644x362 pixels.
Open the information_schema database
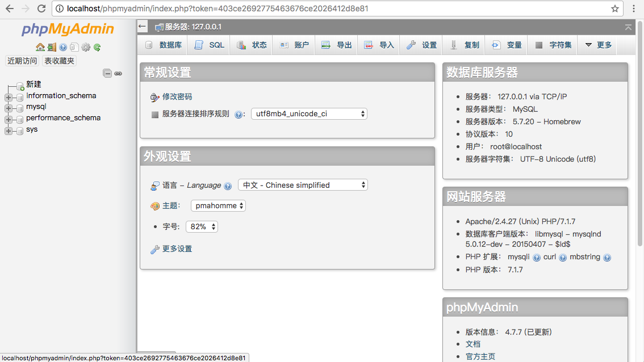coord(61,96)
